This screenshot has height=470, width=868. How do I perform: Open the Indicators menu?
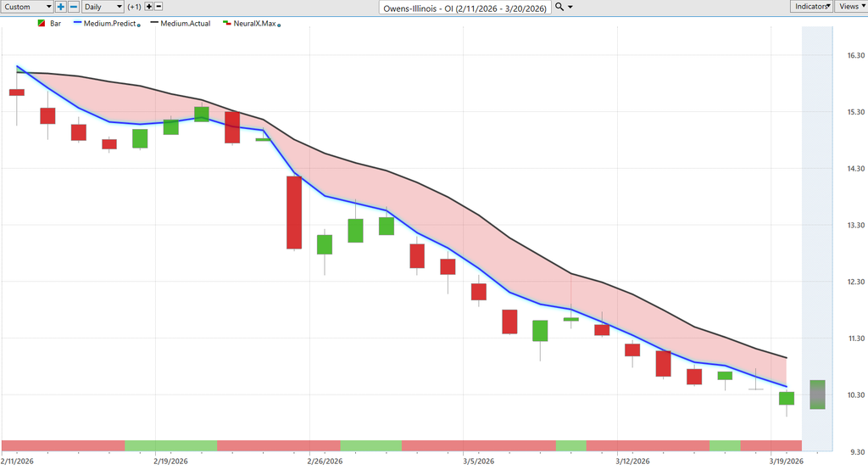(811, 7)
